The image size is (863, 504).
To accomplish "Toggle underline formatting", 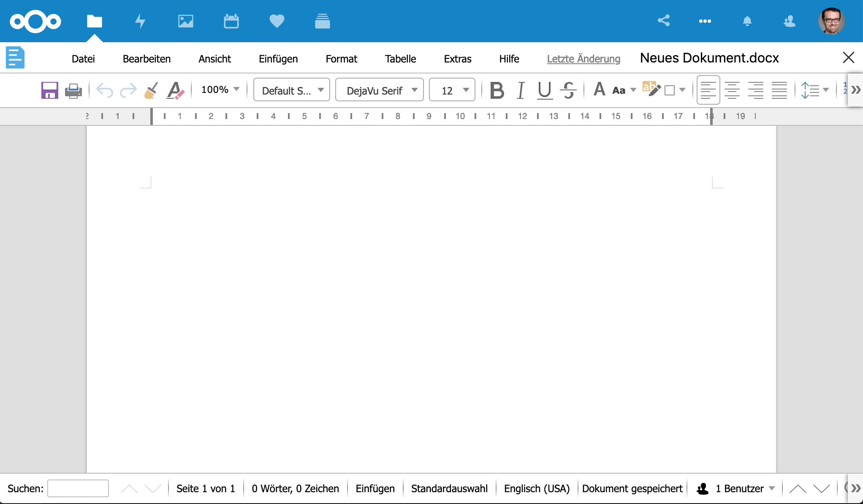I will point(545,90).
